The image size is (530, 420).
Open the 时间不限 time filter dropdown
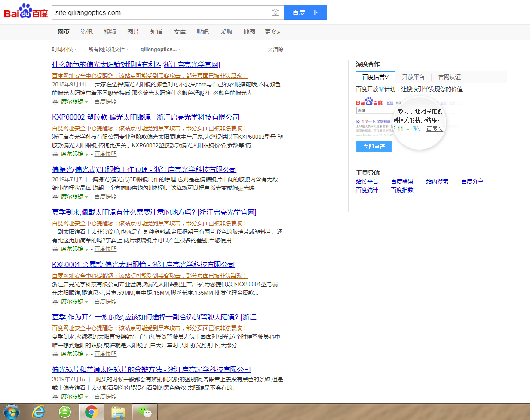64,49
